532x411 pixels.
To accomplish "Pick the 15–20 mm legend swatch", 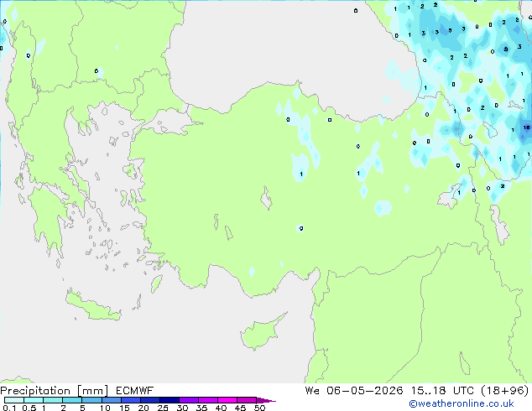I will 130,400.
